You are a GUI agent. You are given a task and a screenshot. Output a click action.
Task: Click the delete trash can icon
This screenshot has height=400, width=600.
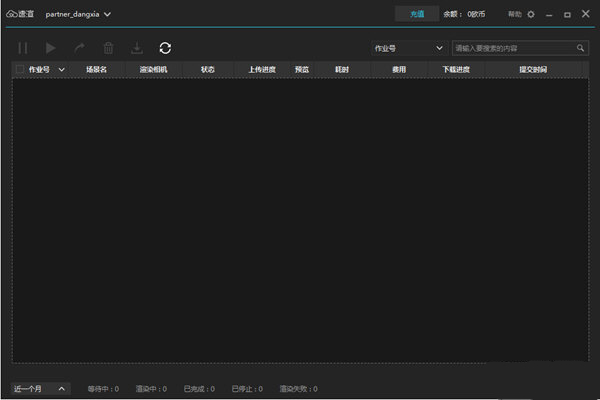point(108,48)
